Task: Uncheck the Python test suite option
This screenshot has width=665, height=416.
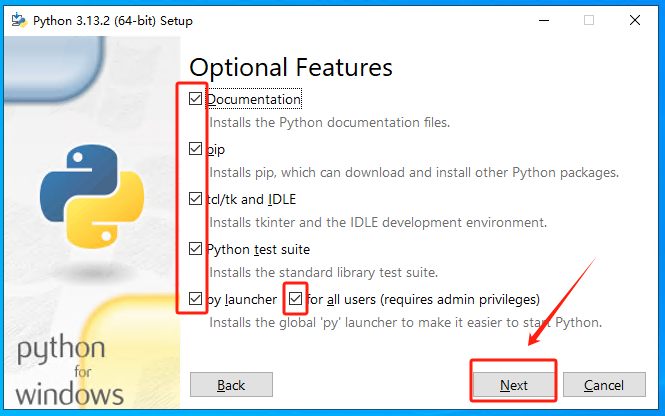Action: (195, 249)
